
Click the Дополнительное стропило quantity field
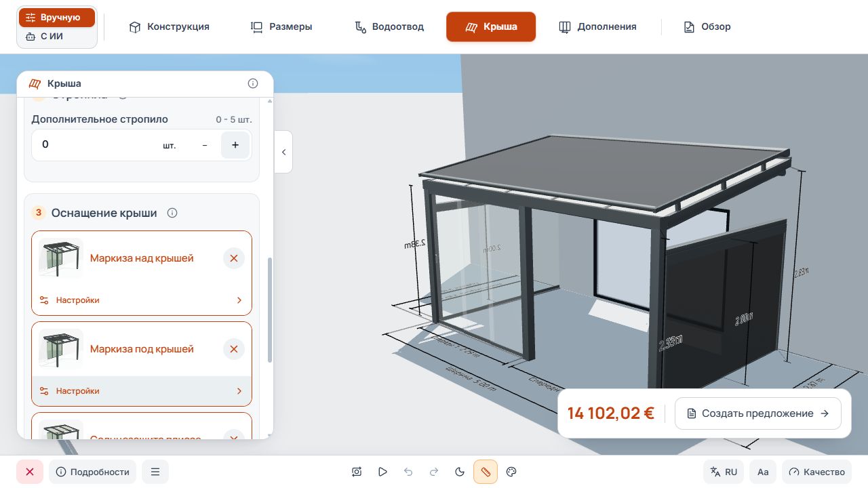(142, 145)
